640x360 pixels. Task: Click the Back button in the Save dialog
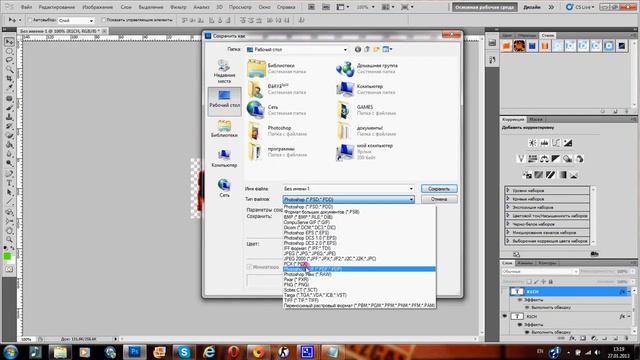pyautogui.click(x=358, y=49)
